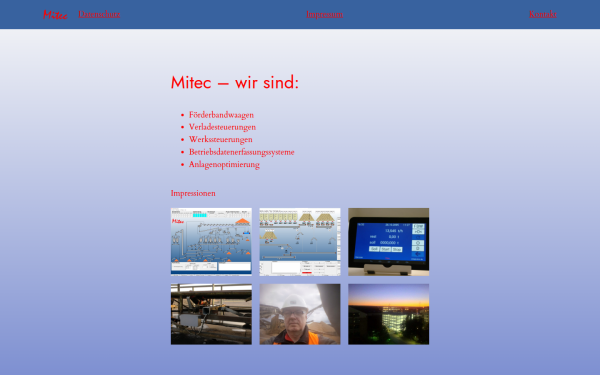This screenshot has width=600, height=375.
Task: Click the Mitec logo in header
Action: pos(55,15)
